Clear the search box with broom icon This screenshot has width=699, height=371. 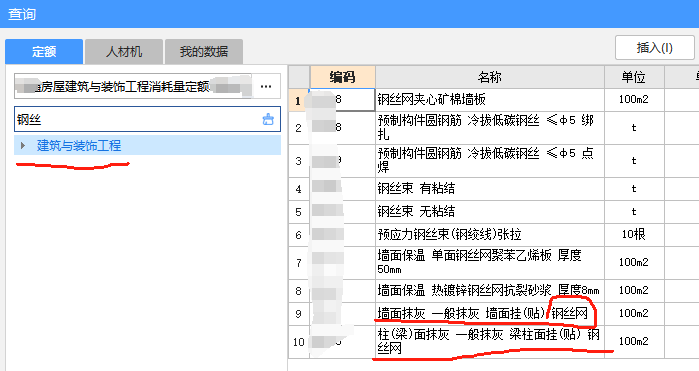pos(268,119)
